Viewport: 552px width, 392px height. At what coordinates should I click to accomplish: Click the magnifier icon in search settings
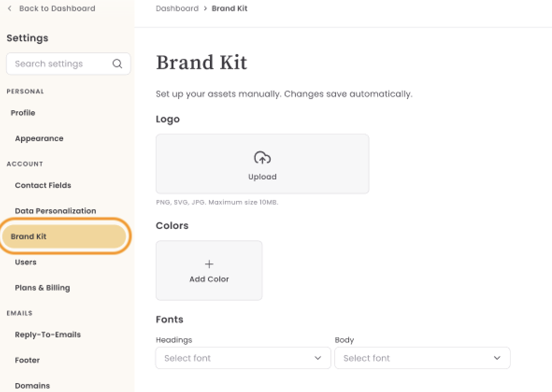[117, 64]
